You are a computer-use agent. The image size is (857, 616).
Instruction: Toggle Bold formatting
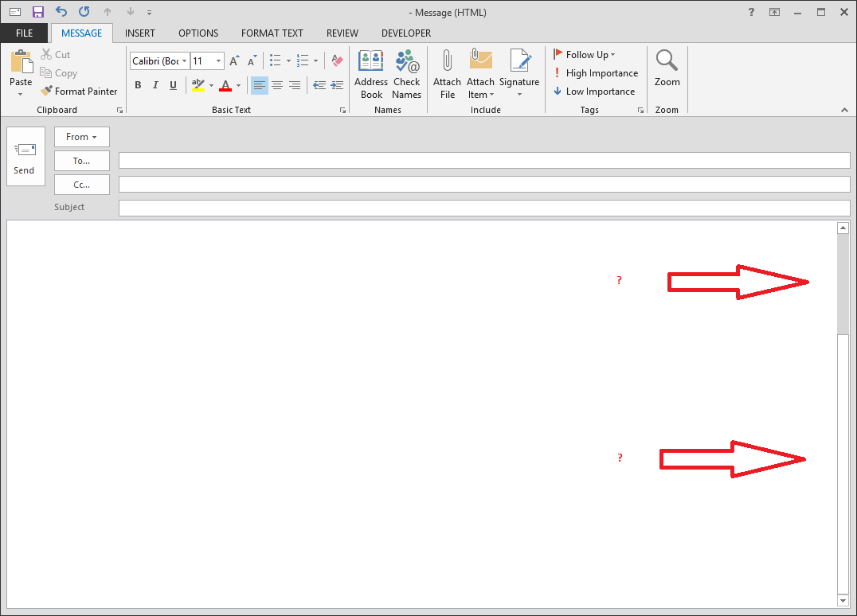tap(138, 85)
